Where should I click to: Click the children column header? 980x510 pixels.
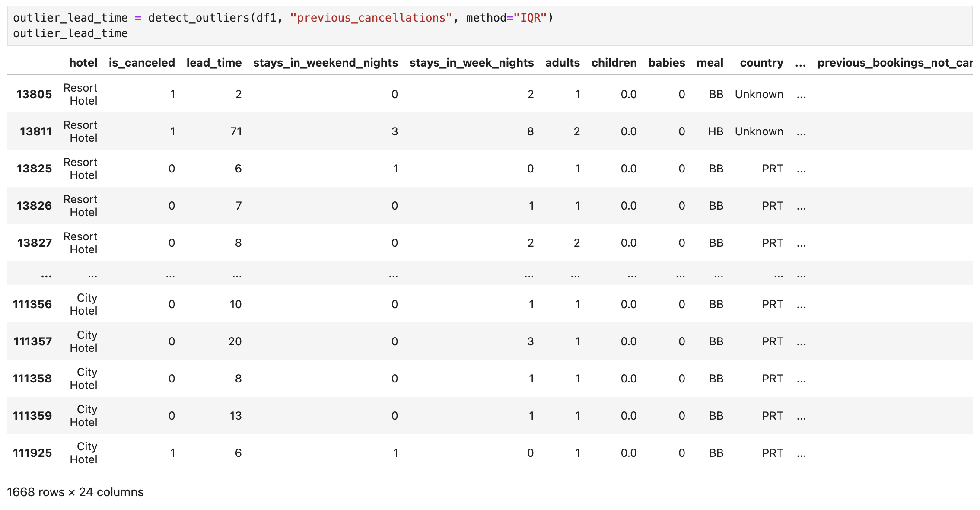tap(614, 63)
